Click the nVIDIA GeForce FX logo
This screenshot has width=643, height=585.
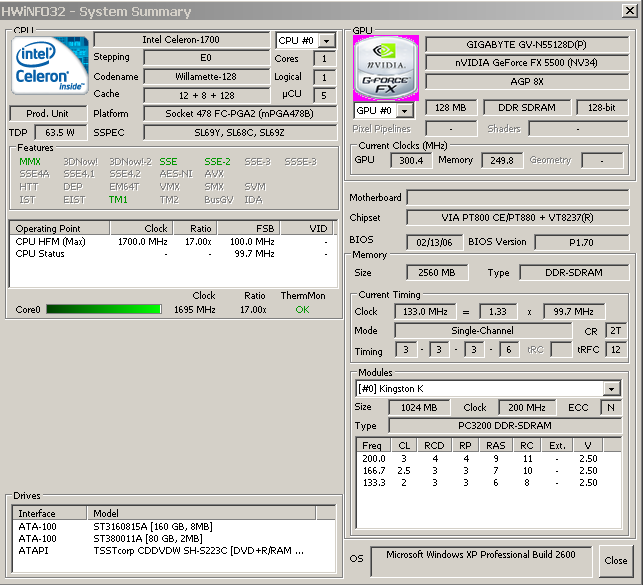pos(386,68)
